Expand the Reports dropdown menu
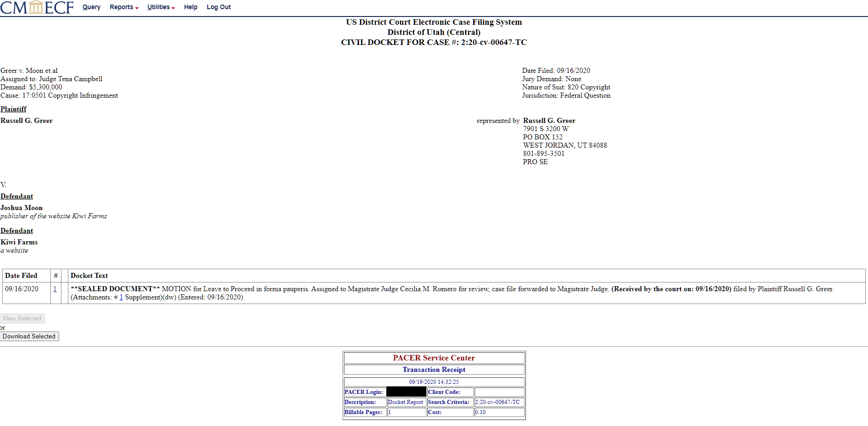This screenshot has width=868, height=426. point(124,7)
